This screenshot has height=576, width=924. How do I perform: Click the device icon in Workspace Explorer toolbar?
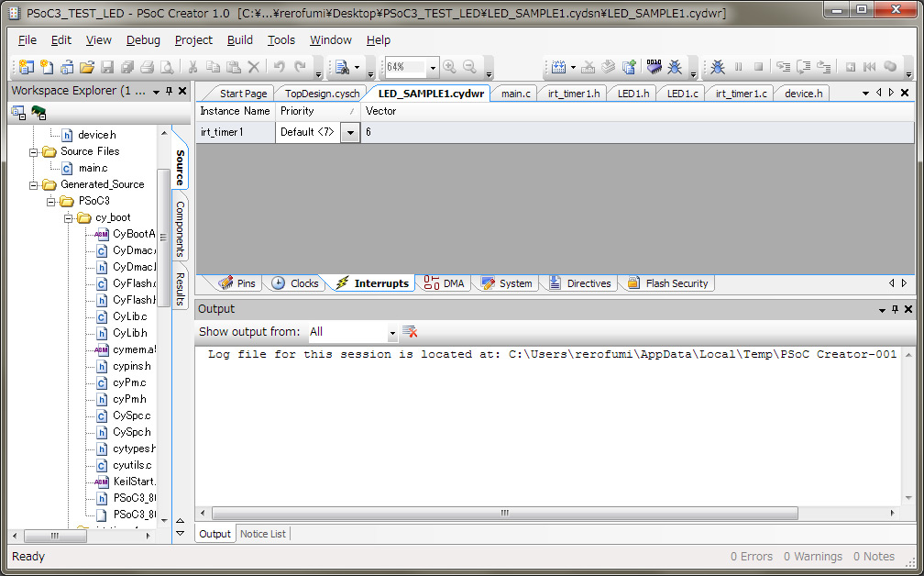pyautogui.click(x=38, y=112)
